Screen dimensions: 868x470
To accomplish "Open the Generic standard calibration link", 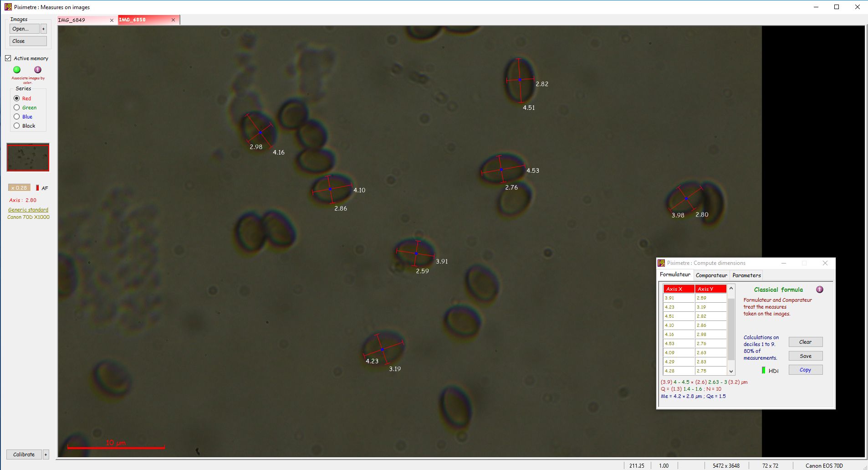I will pyautogui.click(x=28, y=210).
